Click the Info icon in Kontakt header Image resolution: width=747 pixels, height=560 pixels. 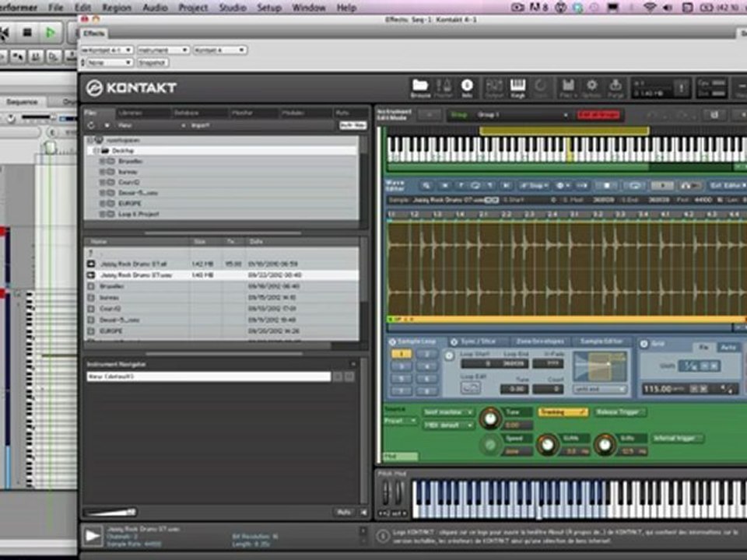[467, 88]
